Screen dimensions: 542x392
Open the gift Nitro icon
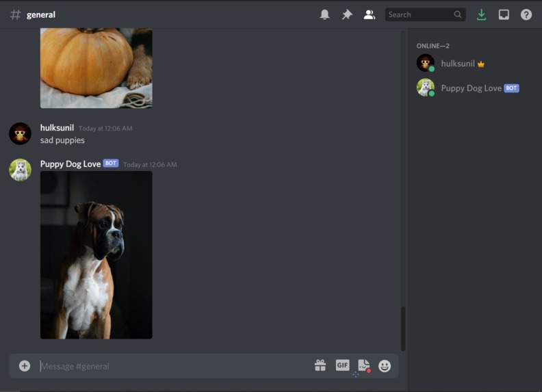(x=320, y=365)
